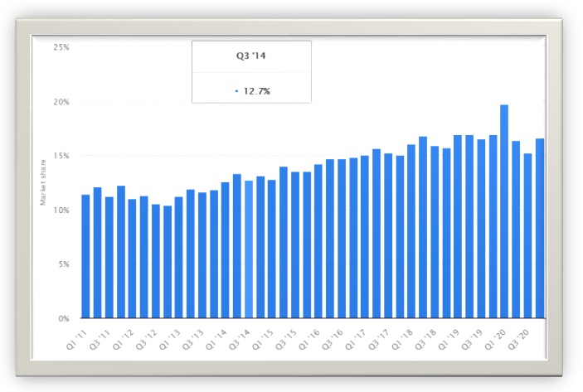
Task: Click the 0% y-axis label
Action: click(63, 318)
